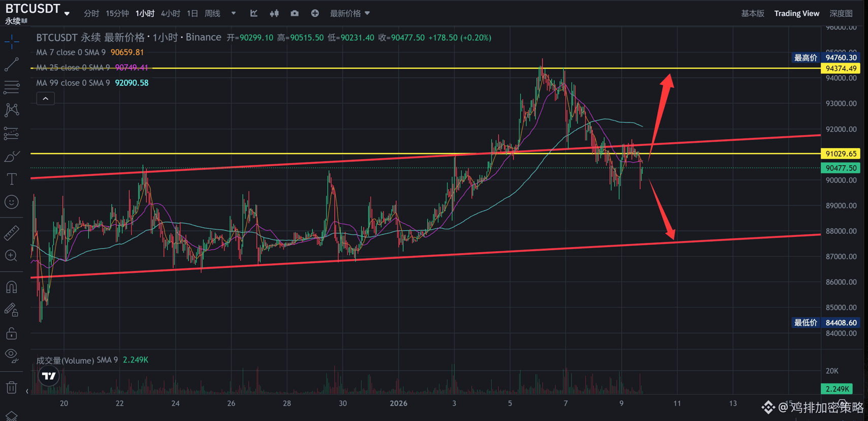Click the trash icon to remove drawings

tap(12, 388)
